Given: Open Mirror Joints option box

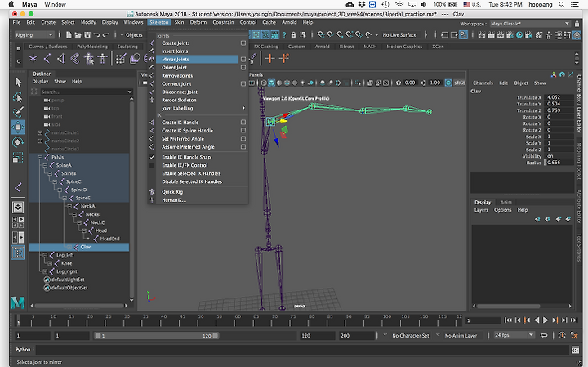Looking at the screenshot, I should 243,60.
